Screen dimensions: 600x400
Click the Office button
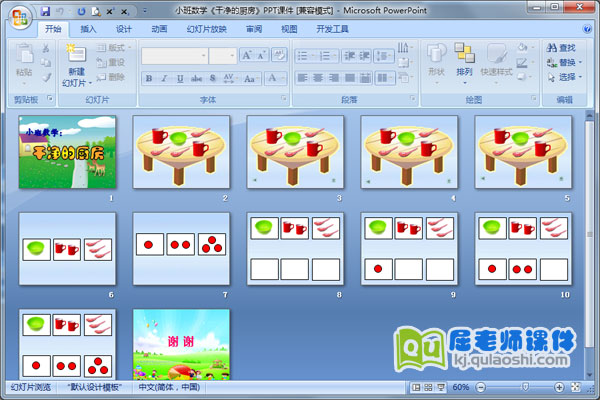[x=18, y=18]
